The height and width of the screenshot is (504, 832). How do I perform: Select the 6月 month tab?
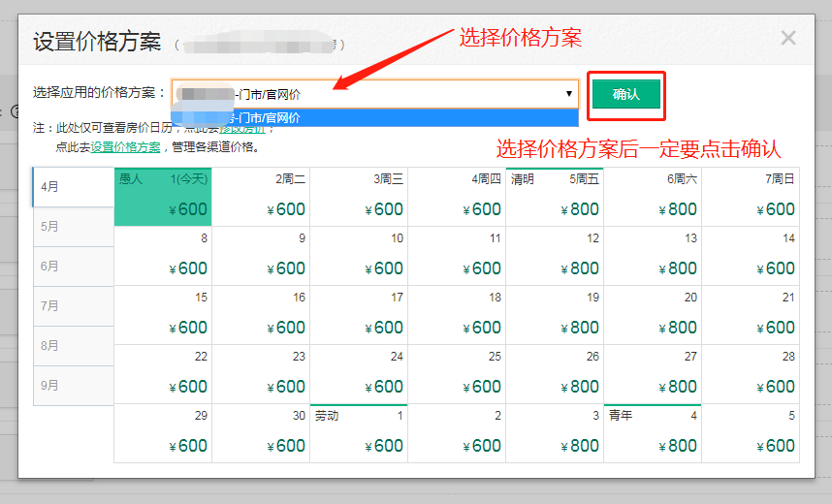point(74,266)
